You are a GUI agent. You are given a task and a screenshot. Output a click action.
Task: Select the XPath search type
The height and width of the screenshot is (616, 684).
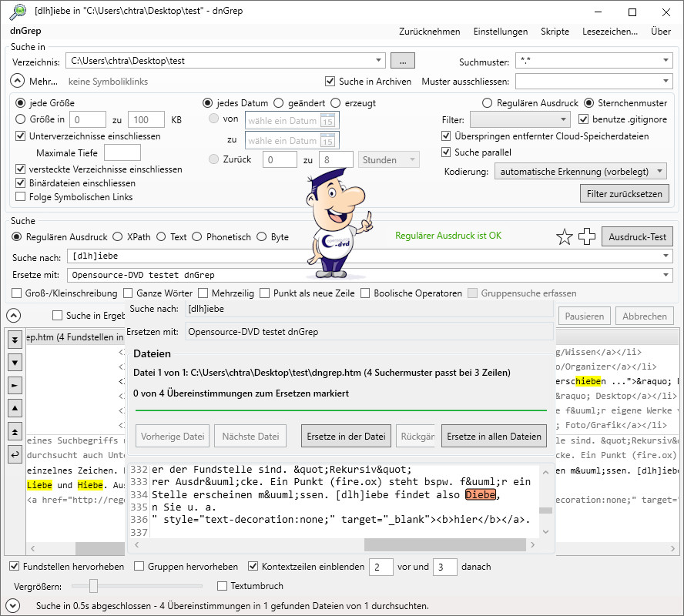(x=118, y=237)
